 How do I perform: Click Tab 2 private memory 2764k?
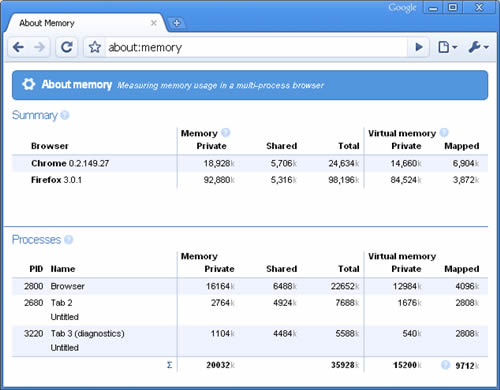pyautogui.click(x=223, y=303)
